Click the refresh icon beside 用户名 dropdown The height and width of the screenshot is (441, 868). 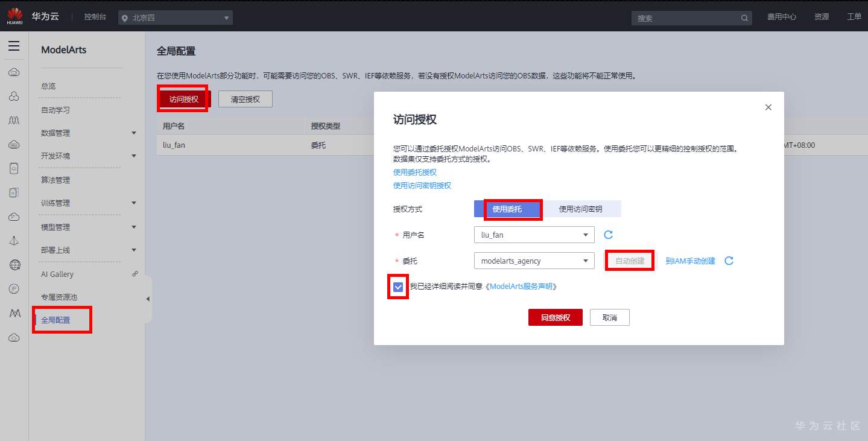click(609, 235)
